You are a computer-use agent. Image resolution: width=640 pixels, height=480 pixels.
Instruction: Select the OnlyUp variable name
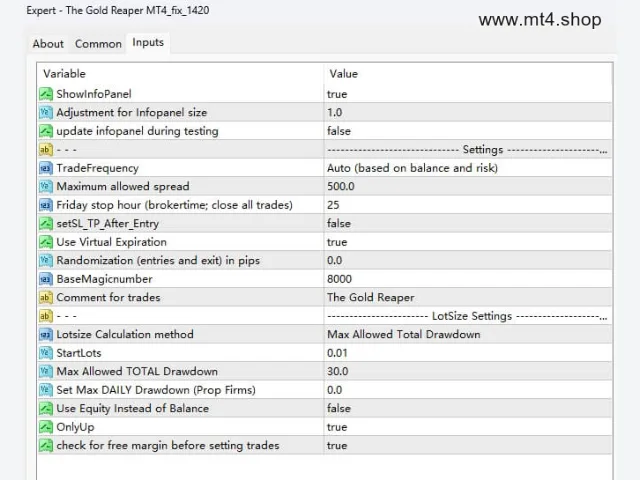tap(76, 427)
